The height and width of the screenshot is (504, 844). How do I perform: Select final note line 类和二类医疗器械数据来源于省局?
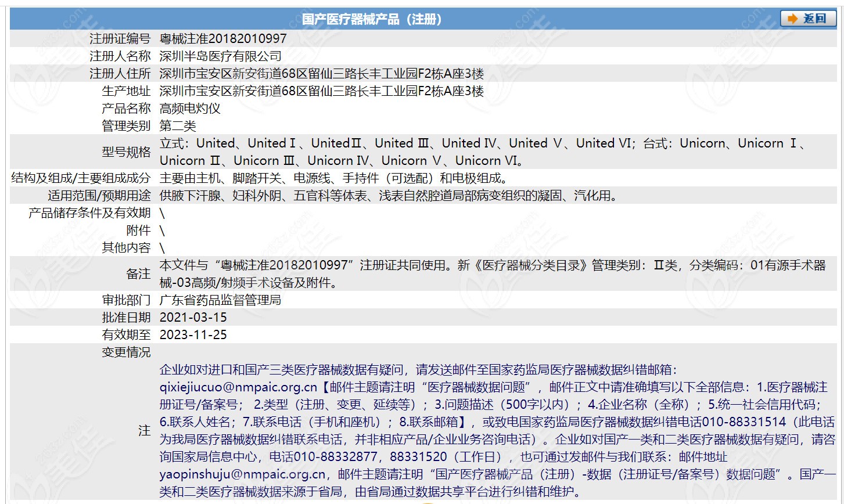click(x=371, y=491)
